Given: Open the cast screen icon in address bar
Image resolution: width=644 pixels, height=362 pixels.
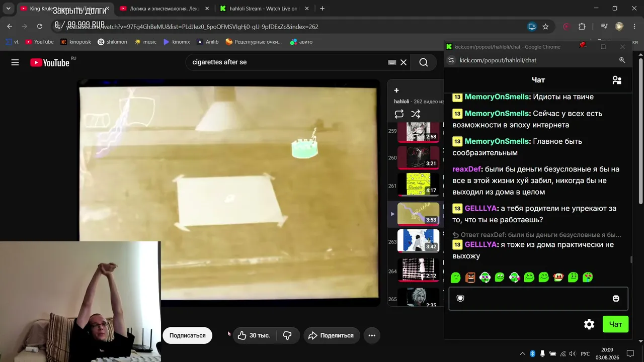Looking at the screenshot, I should point(532,27).
